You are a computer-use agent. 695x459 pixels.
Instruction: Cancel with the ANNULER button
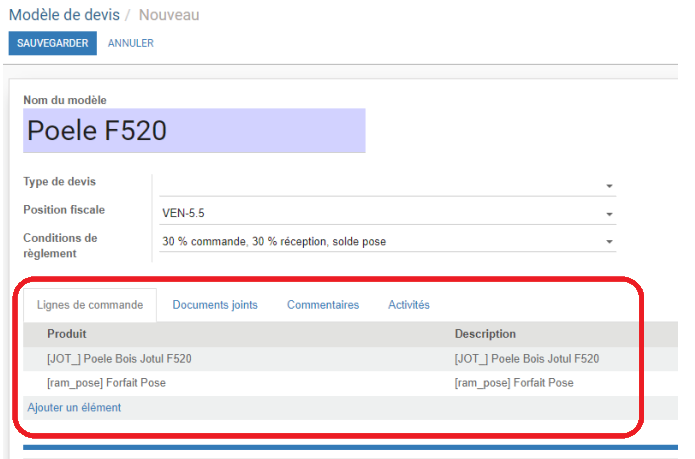click(x=131, y=43)
